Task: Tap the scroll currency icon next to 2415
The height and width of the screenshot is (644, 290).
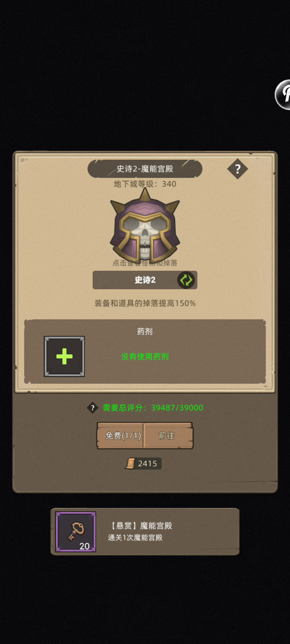Action: pos(130,463)
